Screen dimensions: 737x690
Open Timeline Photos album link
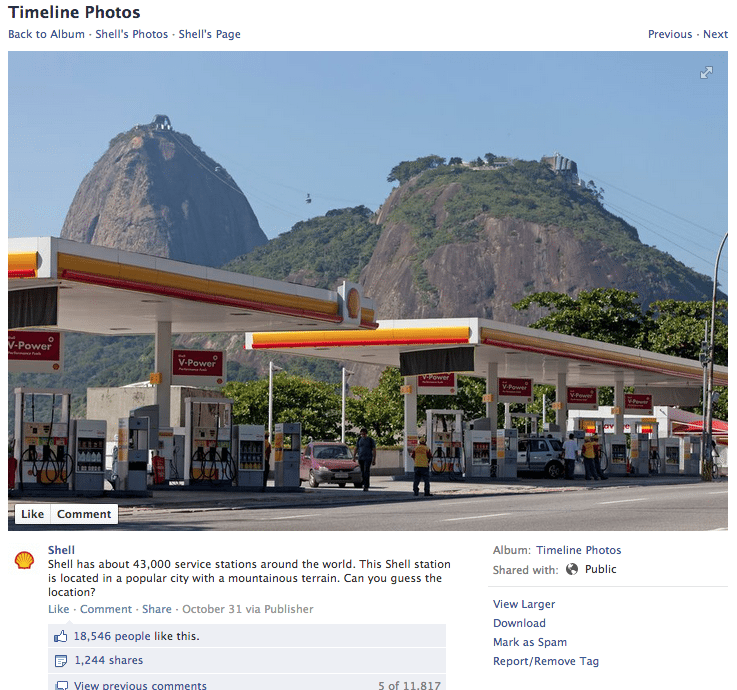coord(579,550)
